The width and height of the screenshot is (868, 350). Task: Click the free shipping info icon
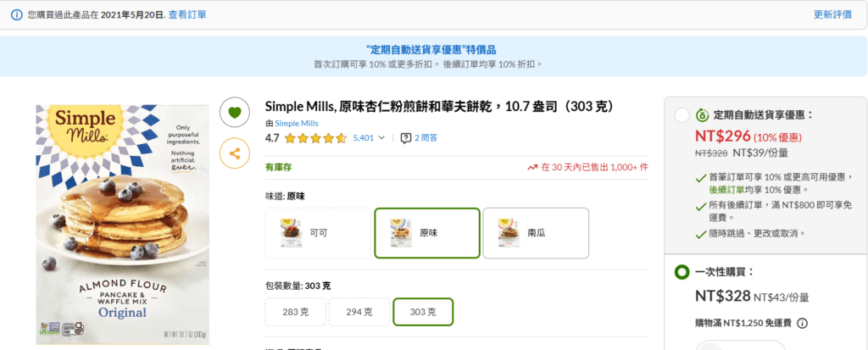(x=802, y=322)
